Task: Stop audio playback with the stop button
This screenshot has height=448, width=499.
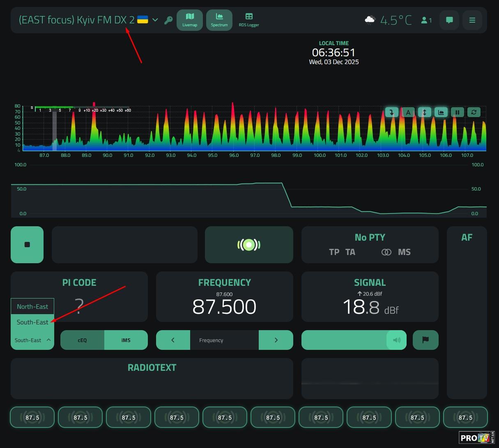Action: tap(27, 245)
